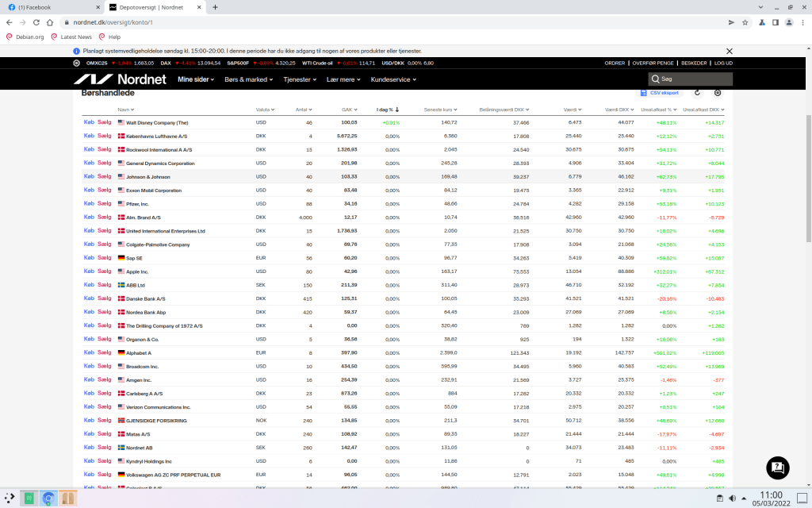Open ORDRER in top menu
This screenshot has height=508, width=812.
coord(615,63)
